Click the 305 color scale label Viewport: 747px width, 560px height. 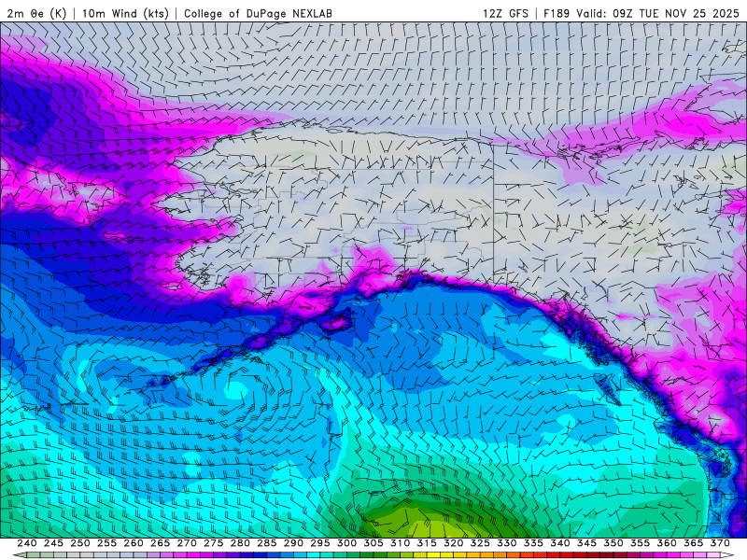click(373, 543)
